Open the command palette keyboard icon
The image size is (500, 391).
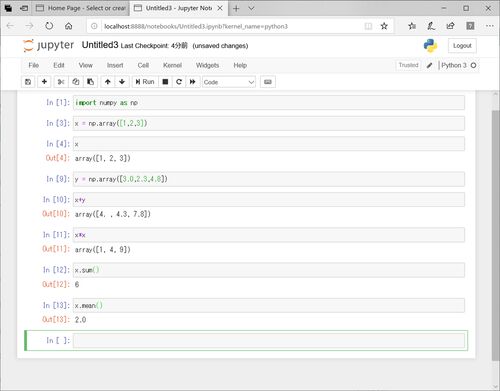268,82
